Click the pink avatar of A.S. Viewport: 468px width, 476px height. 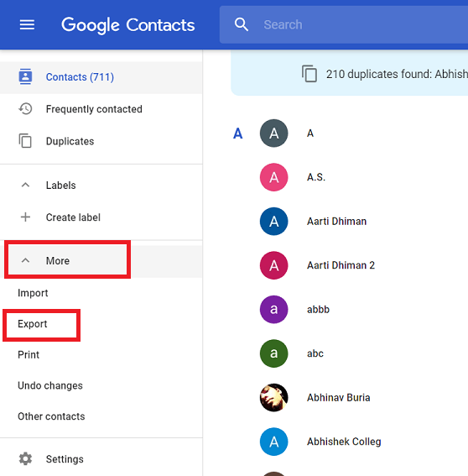tap(274, 177)
